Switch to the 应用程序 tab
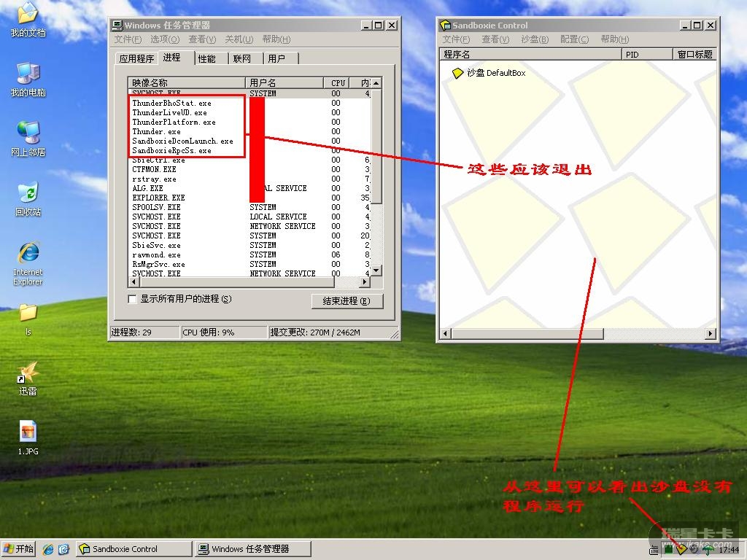This screenshot has width=747, height=560. pos(136,58)
